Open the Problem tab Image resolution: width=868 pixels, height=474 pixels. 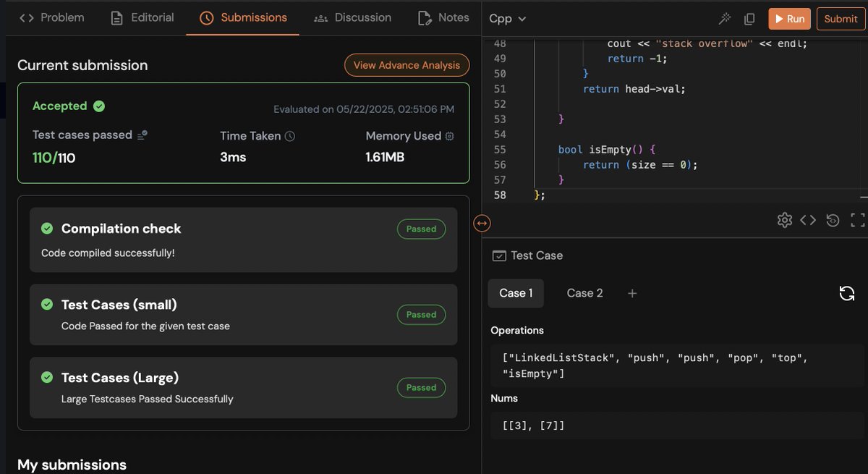pyautogui.click(x=51, y=17)
